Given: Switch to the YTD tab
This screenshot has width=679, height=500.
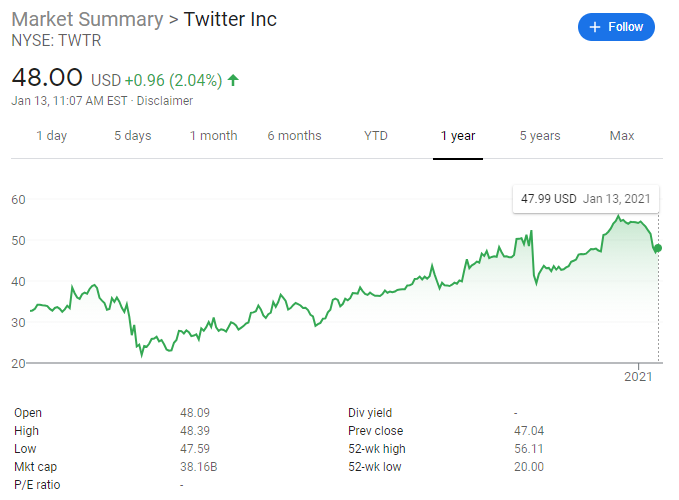Looking at the screenshot, I should [x=376, y=136].
